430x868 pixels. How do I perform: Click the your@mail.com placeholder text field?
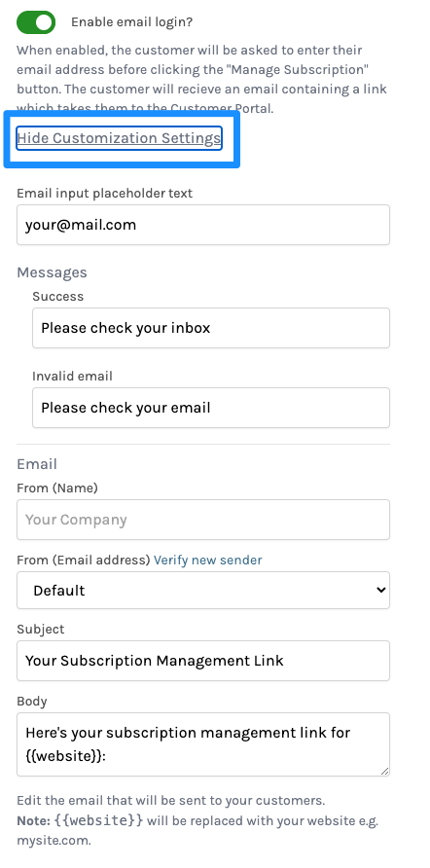(203, 225)
